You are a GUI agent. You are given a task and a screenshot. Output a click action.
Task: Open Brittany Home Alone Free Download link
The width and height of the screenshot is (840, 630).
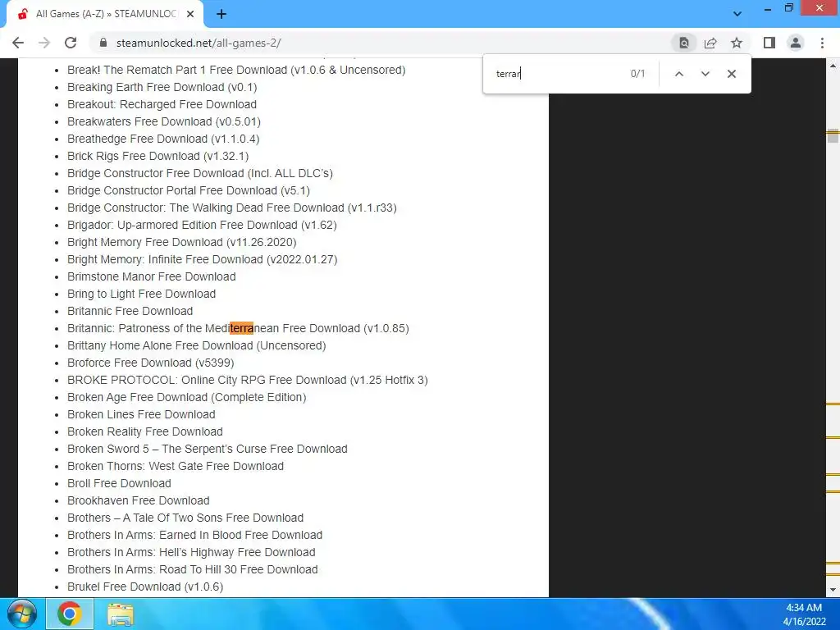(197, 345)
